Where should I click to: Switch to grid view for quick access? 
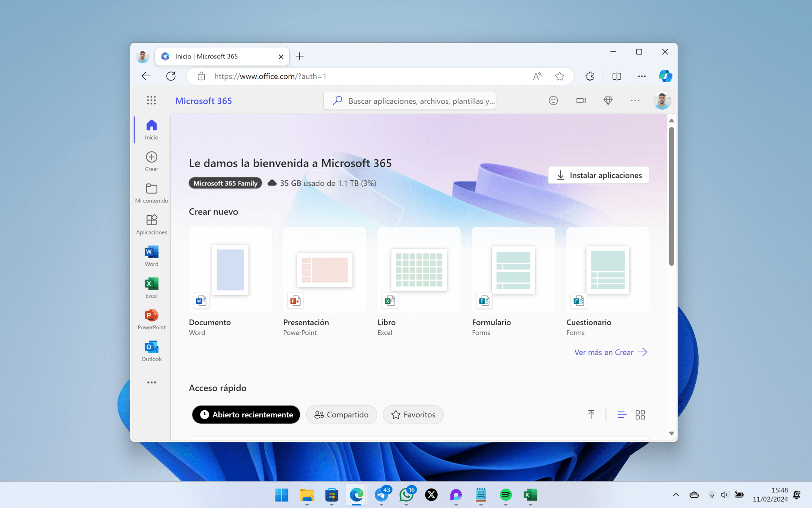(640, 414)
